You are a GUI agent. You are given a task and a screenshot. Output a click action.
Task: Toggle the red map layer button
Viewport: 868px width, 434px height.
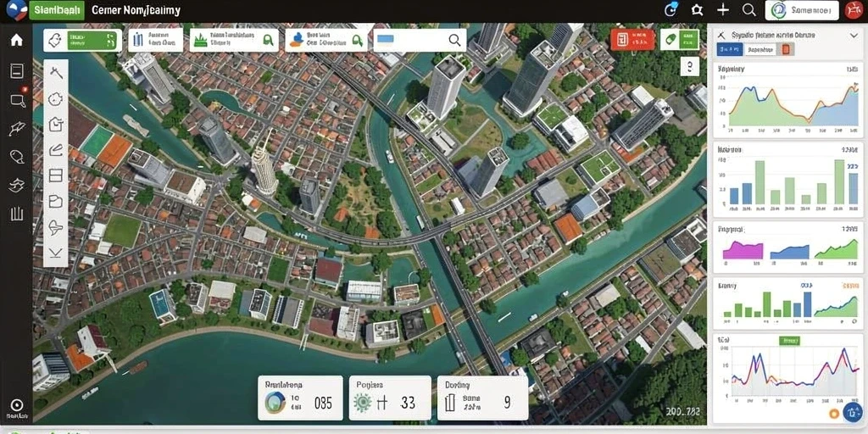[x=632, y=39]
